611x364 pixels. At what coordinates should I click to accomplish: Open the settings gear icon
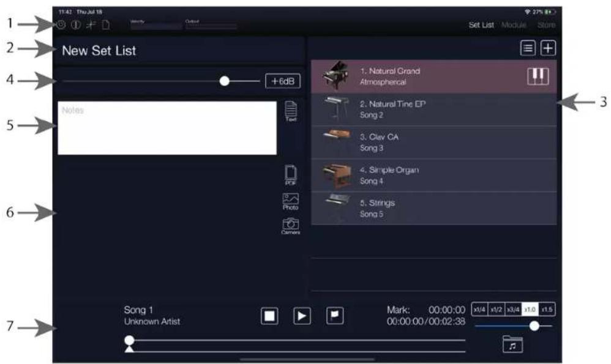61,25
